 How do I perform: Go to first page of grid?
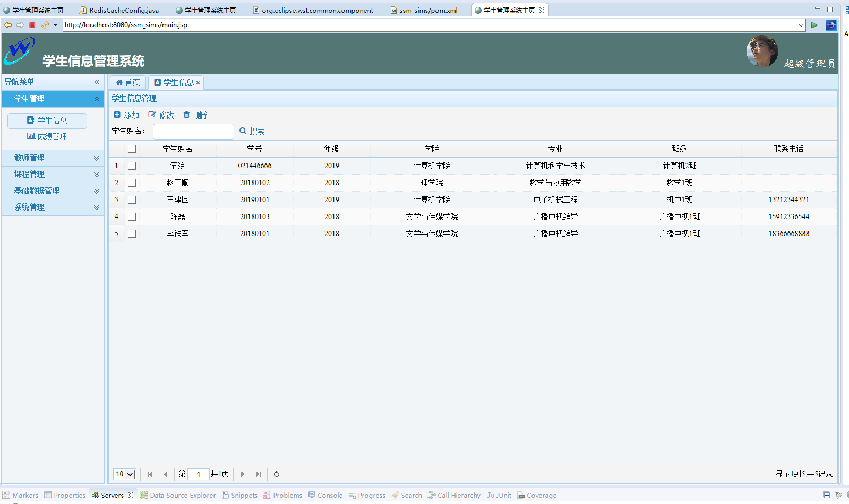click(150, 474)
